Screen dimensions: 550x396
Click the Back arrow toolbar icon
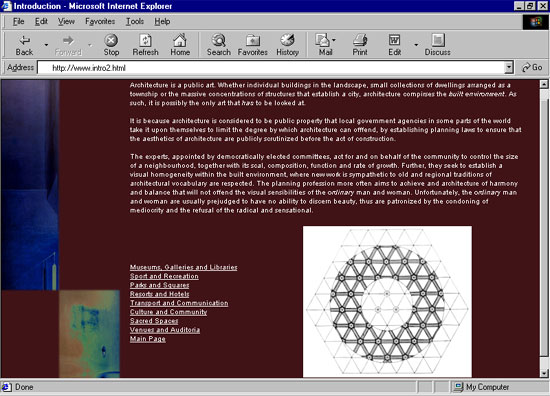(24, 40)
